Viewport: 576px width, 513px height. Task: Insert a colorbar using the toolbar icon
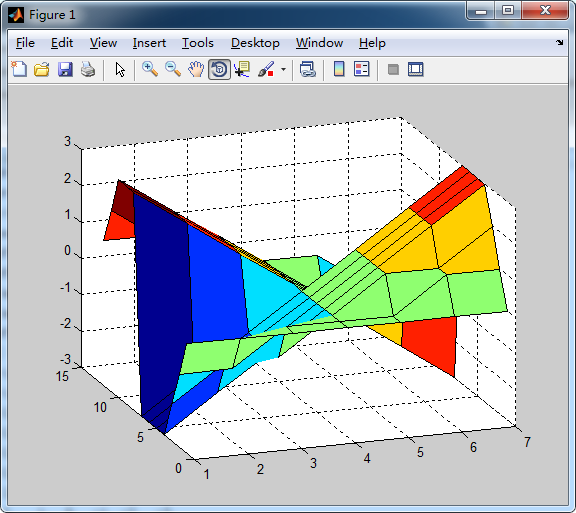(339, 69)
